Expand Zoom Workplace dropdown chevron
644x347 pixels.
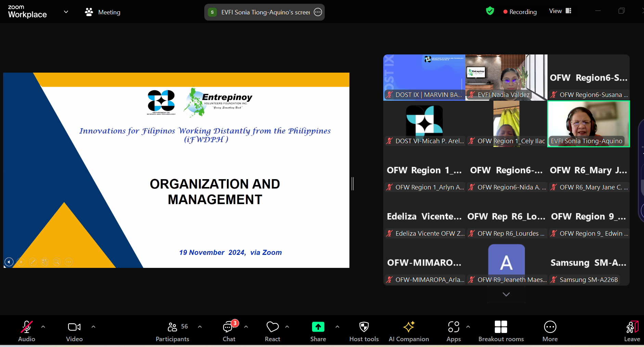(66, 12)
